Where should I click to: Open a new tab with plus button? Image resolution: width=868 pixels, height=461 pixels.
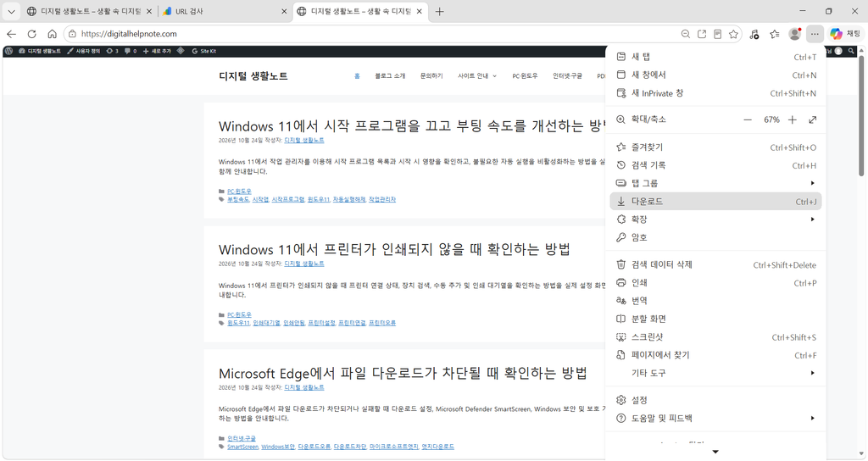(x=440, y=11)
